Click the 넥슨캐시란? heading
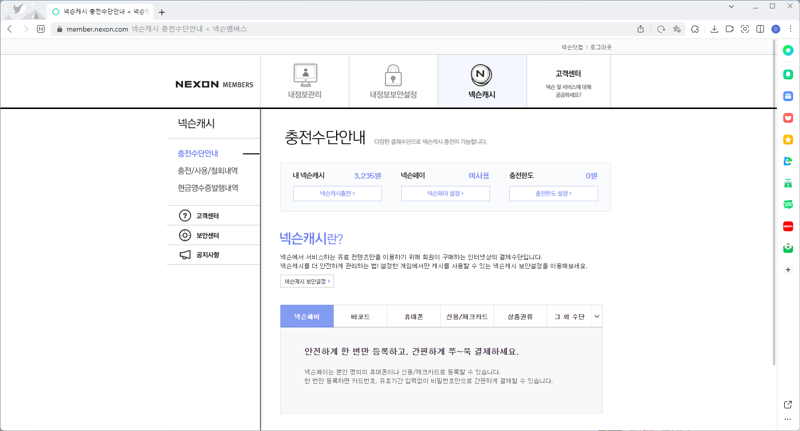 click(311, 238)
